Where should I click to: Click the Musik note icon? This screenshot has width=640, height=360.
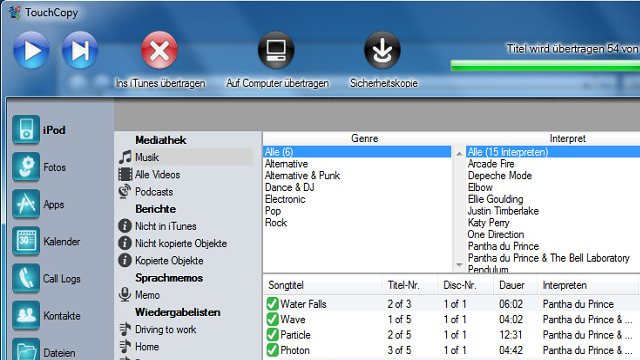[125, 157]
